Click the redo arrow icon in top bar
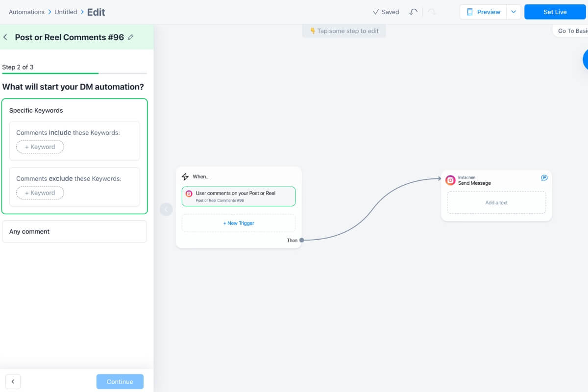The width and height of the screenshot is (588, 392). 431,11
